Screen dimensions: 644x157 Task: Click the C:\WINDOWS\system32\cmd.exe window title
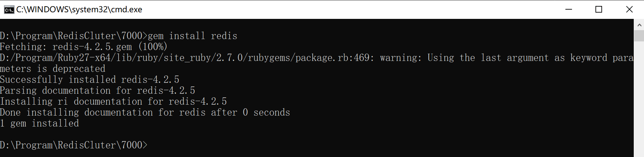(x=79, y=10)
